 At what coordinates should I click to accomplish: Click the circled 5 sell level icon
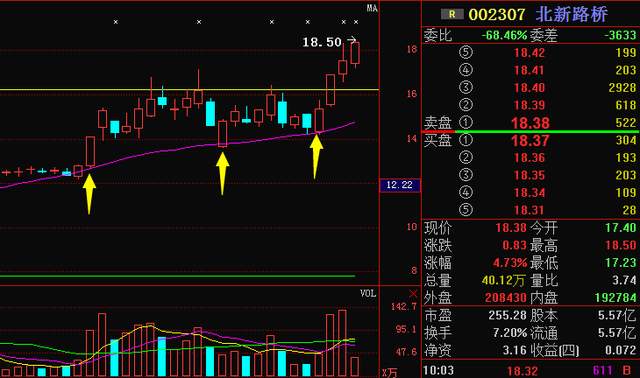point(466,52)
